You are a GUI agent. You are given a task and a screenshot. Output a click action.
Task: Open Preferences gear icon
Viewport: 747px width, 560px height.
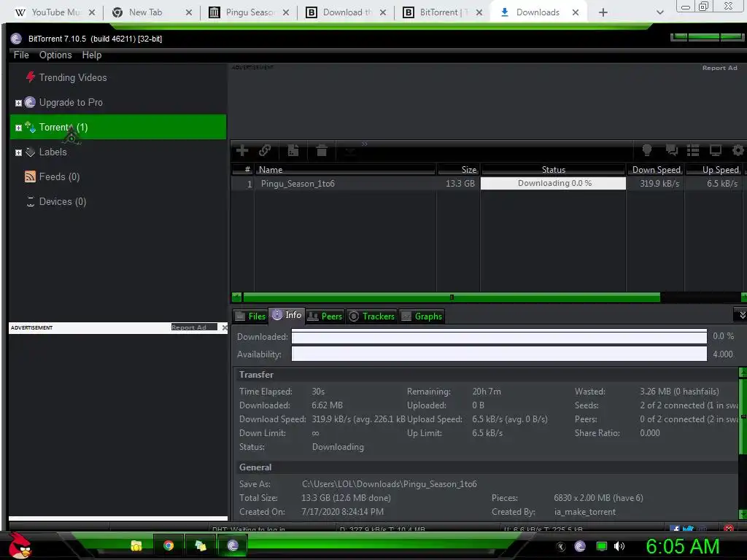point(738,150)
